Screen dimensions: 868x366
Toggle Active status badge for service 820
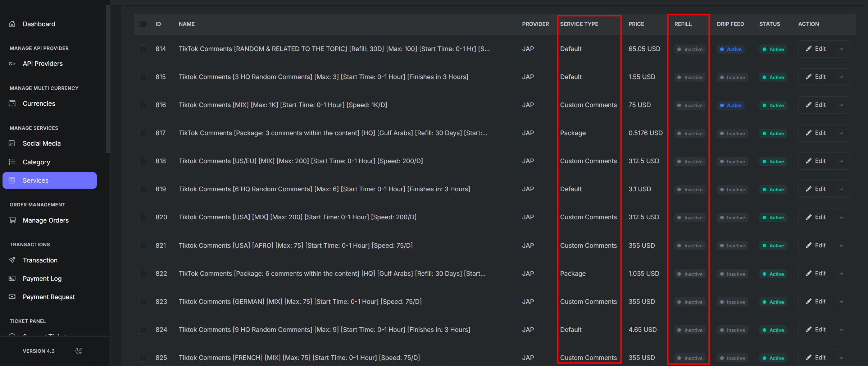pyautogui.click(x=773, y=218)
